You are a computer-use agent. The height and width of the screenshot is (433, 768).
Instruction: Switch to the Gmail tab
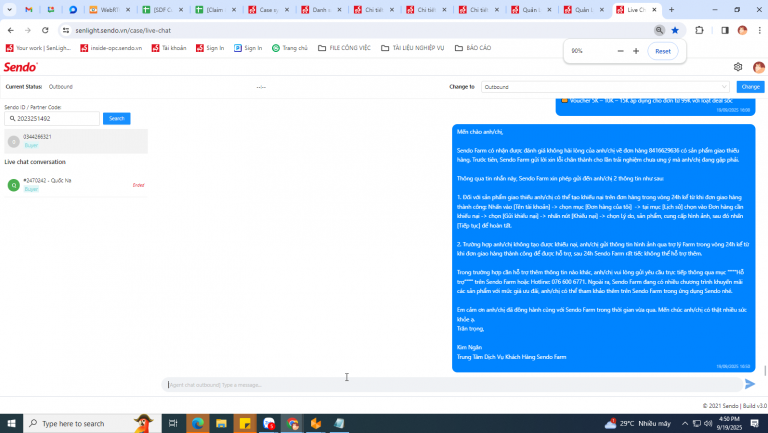pyautogui.click(x=29, y=10)
